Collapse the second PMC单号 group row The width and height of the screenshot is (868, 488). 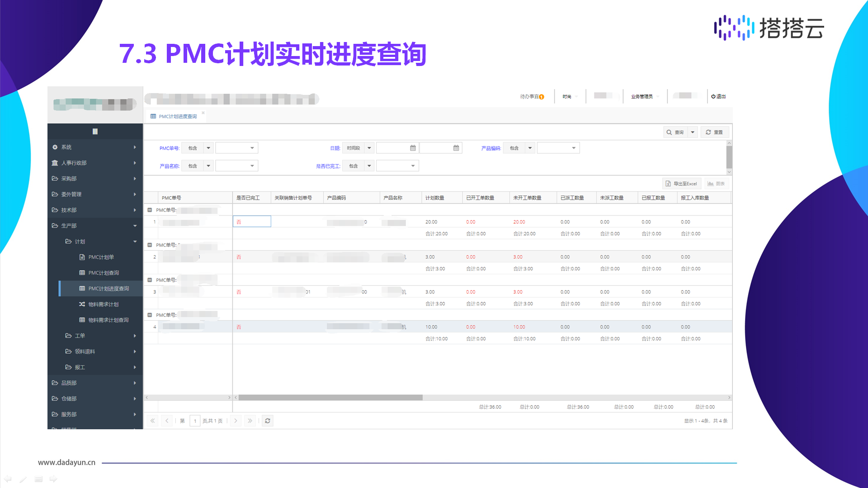click(x=150, y=245)
